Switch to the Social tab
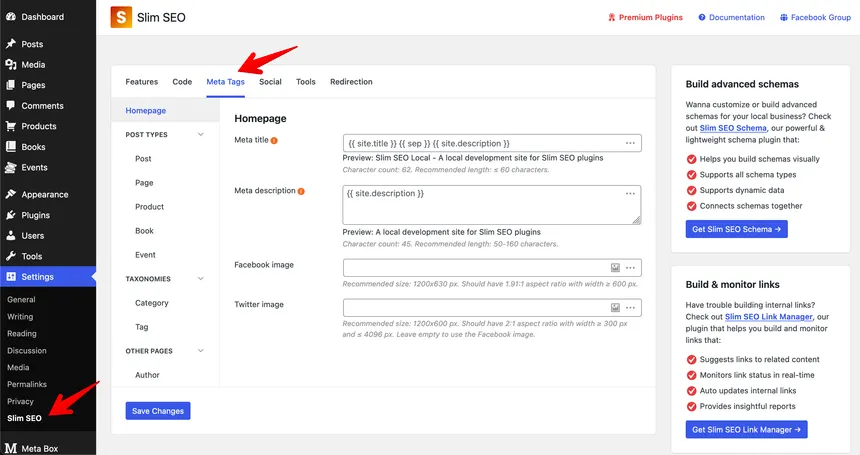 coord(270,82)
